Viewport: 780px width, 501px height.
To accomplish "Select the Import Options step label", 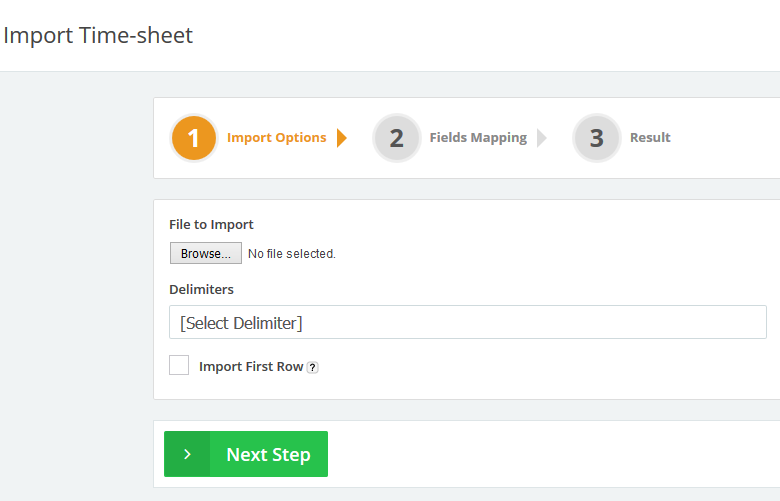I will [x=276, y=138].
